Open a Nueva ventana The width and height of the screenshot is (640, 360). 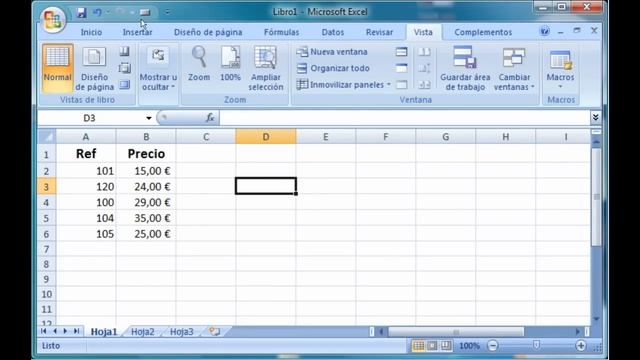tap(332, 52)
